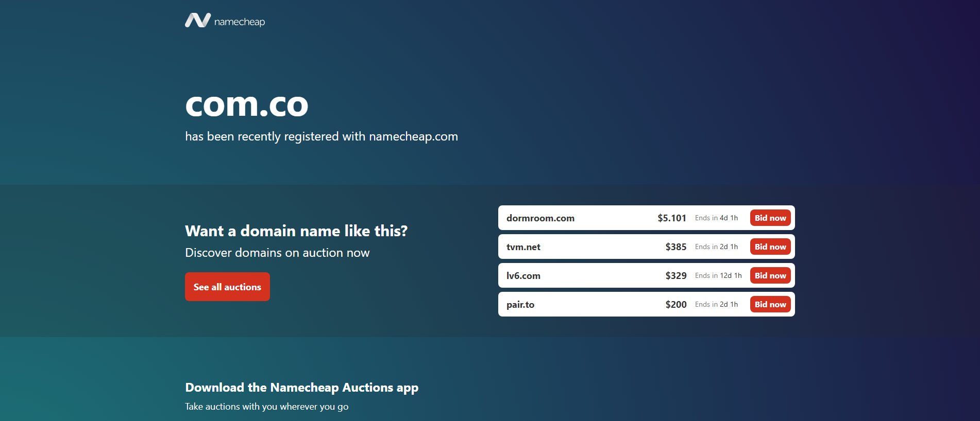This screenshot has height=421, width=980.
Task: Click the Namecheap logo icon
Action: point(198,21)
